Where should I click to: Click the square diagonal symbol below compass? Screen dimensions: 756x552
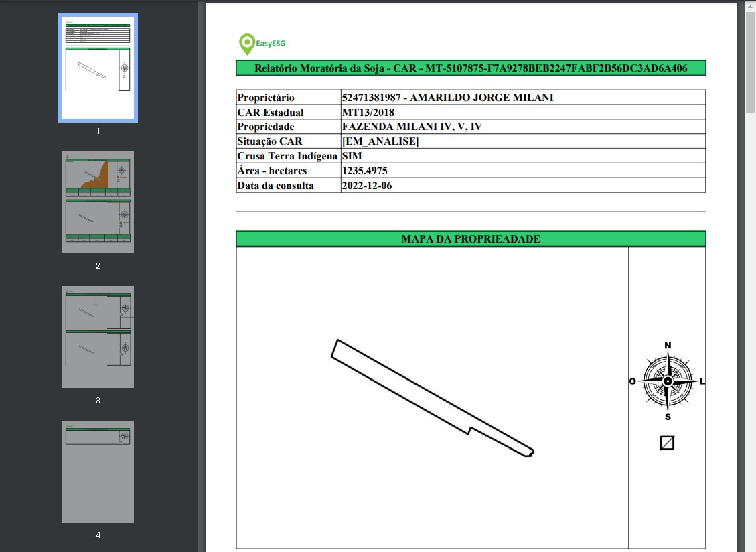[666, 443]
